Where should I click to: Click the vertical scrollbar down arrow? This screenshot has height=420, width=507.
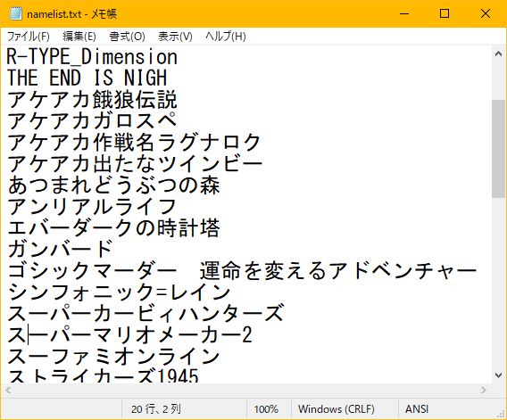[499, 375]
